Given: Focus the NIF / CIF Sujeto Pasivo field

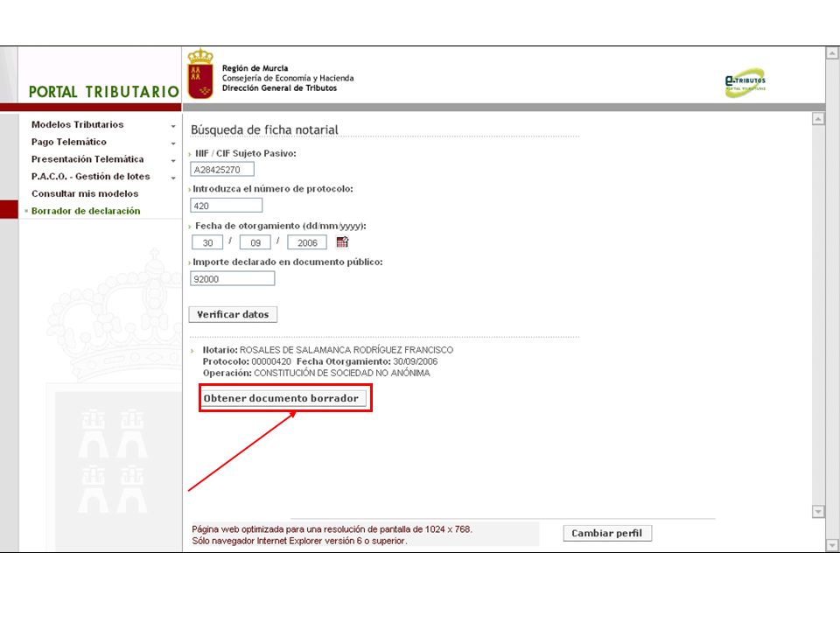Looking at the screenshot, I should click(x=222, y=169).
